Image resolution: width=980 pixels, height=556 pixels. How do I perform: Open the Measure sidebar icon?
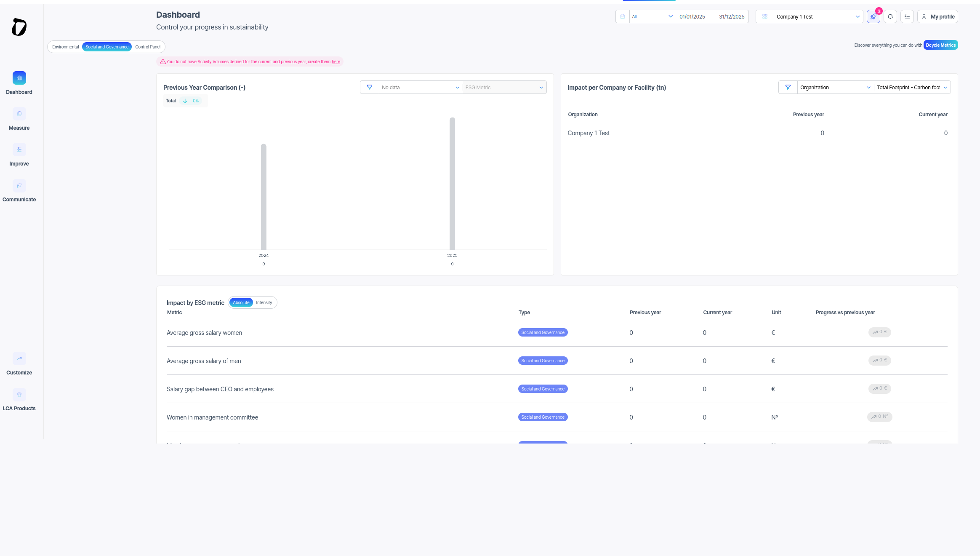(19, 114)
